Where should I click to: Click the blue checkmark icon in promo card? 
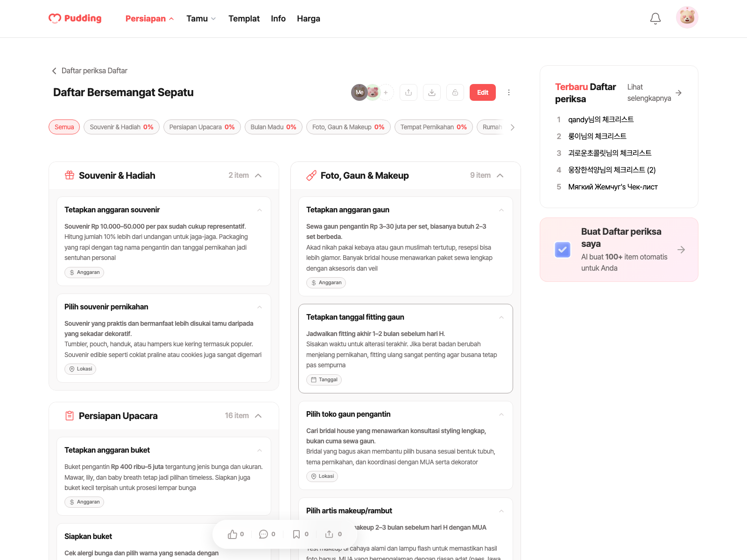click(x=563, y=250)
